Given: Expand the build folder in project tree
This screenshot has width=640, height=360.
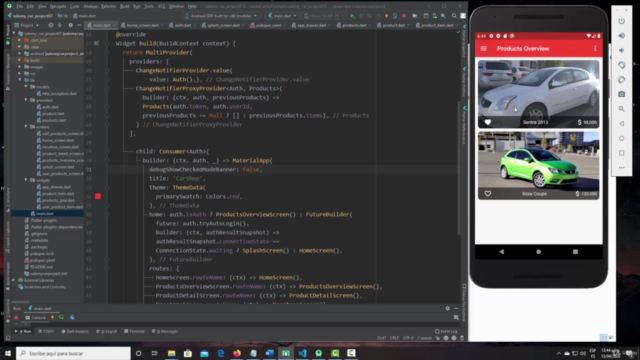Looking at the screenshot, I should point(20,60).
